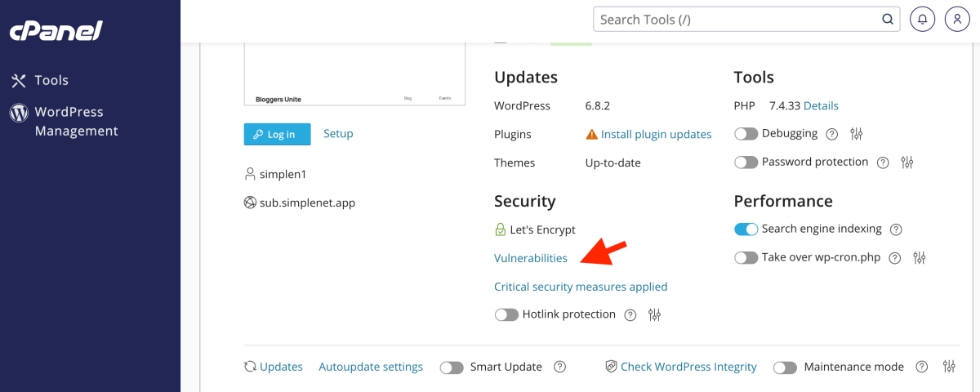Image resolution: width=980 pixels, height=392 pixels.
Task: Open Password protection settings sliders icon
Action: pyautogui.click(x=906, y=163)
